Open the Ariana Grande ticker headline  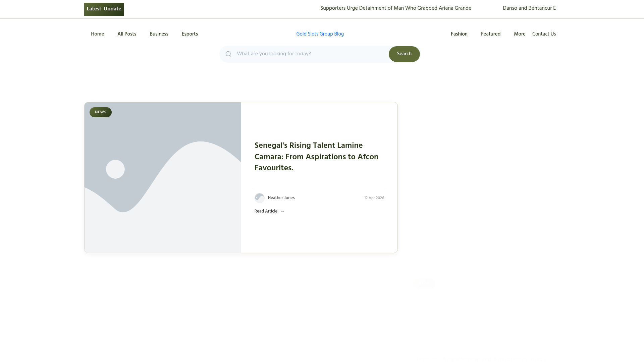pos(396,8)
